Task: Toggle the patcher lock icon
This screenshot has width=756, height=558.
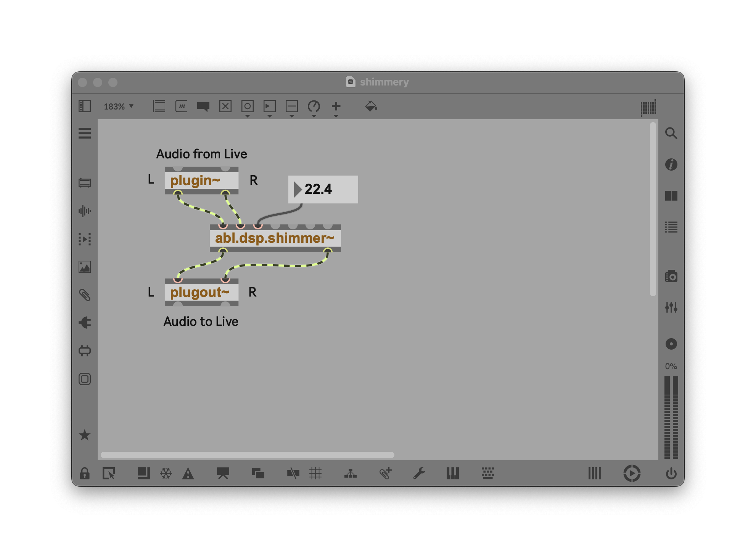Action: pos(85,474)
